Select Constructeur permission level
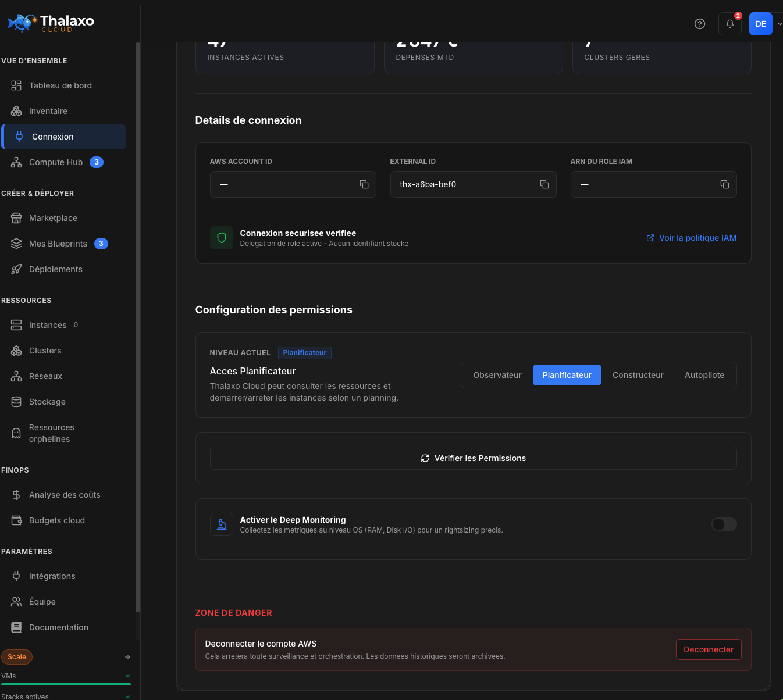Viewport: 783px width, 700px height. coord(638,375)
